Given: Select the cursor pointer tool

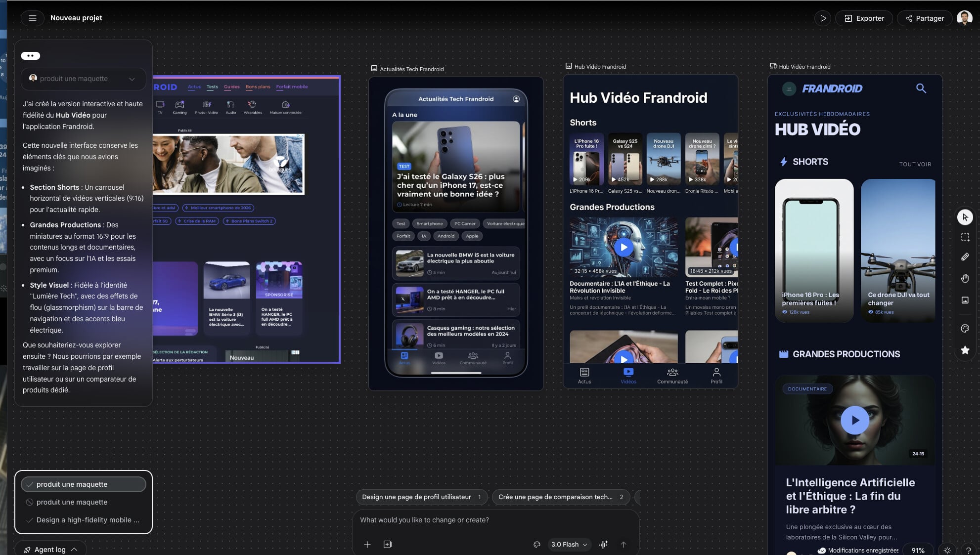Looking at the screenshot, I should (x=965, y=217).
